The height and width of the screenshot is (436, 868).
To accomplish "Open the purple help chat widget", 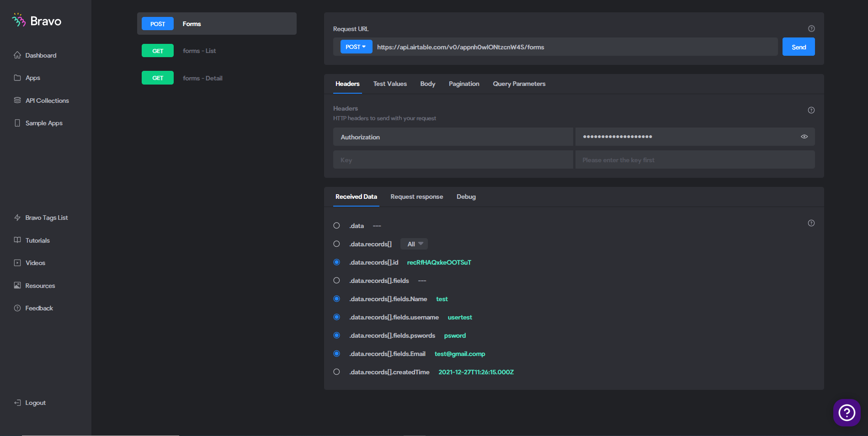I will point(847,413).
